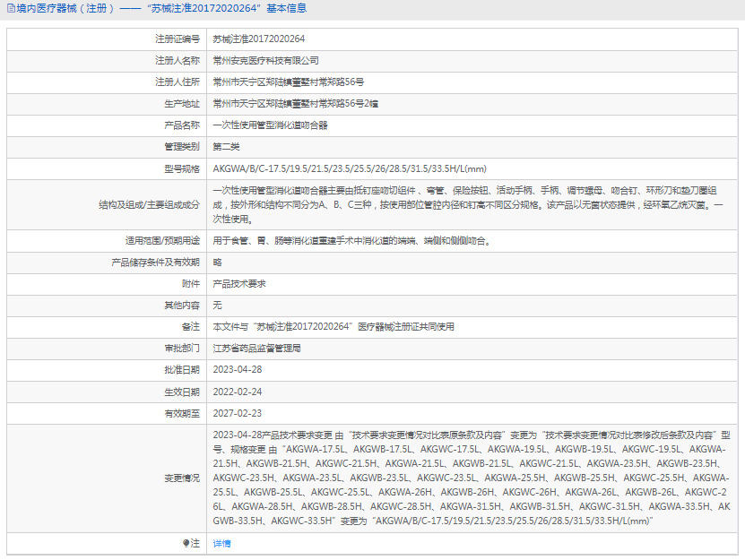Select other content value 无

coord(217,305)
